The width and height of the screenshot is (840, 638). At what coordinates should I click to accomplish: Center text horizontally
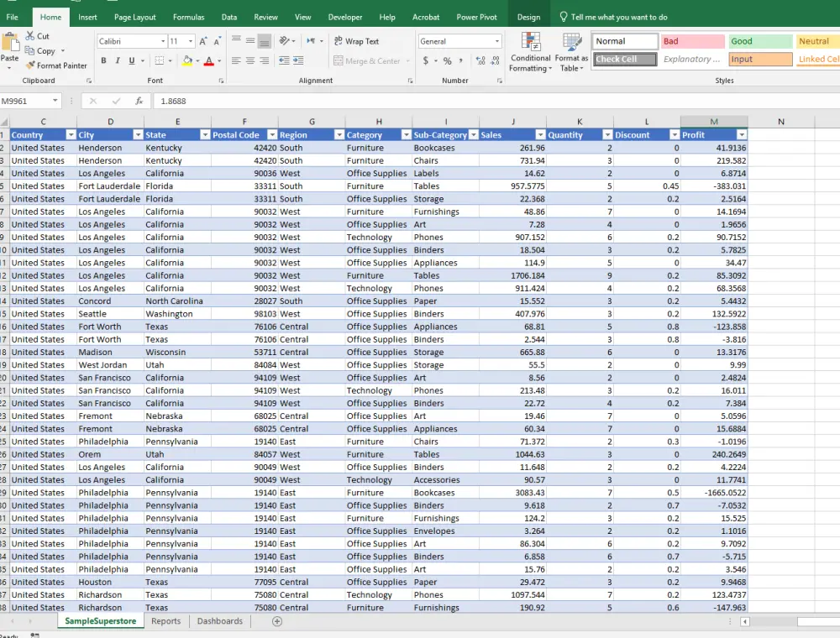click(250, 60)
